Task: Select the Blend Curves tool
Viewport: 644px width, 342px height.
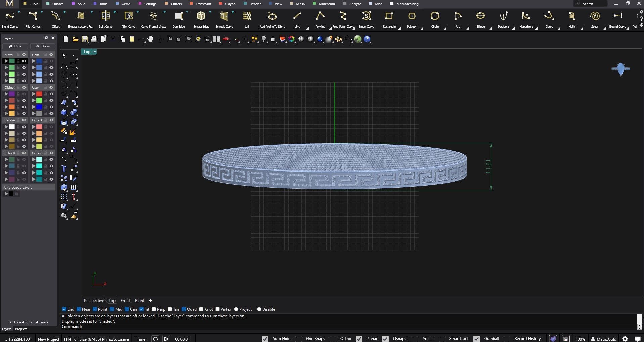Action: point(10,19)
